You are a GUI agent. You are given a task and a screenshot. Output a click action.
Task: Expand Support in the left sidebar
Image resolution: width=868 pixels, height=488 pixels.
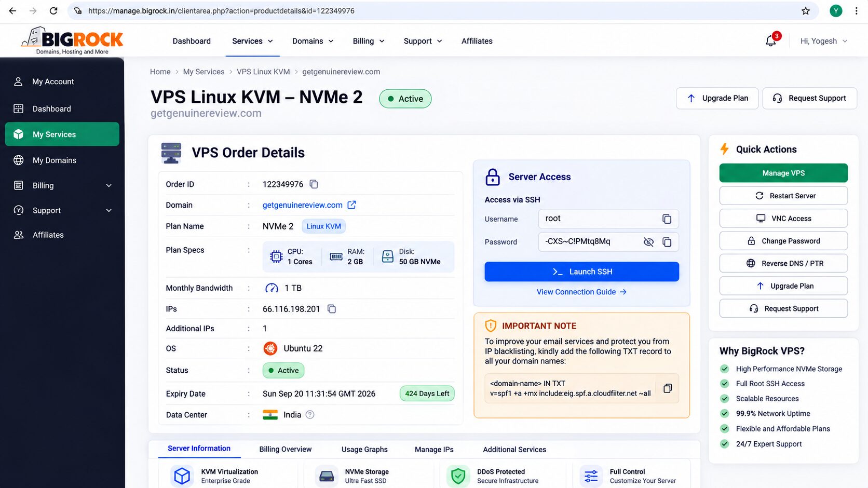tap(62, 210)
